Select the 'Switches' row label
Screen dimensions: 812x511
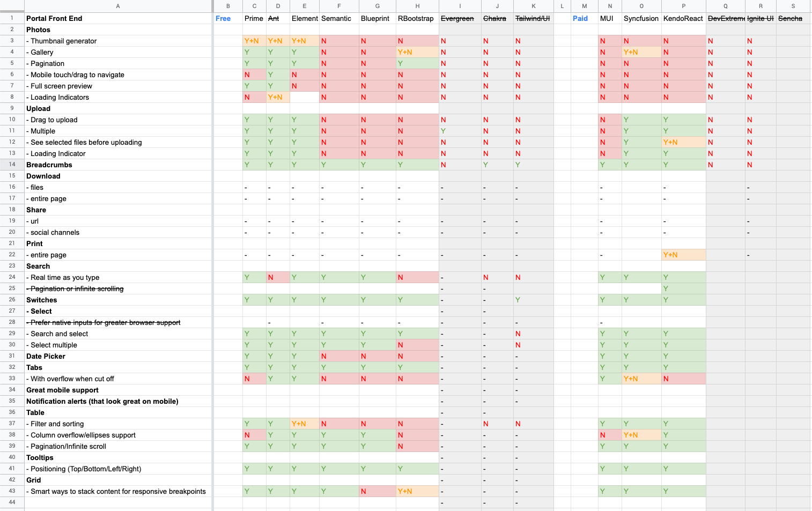[118, 300]
